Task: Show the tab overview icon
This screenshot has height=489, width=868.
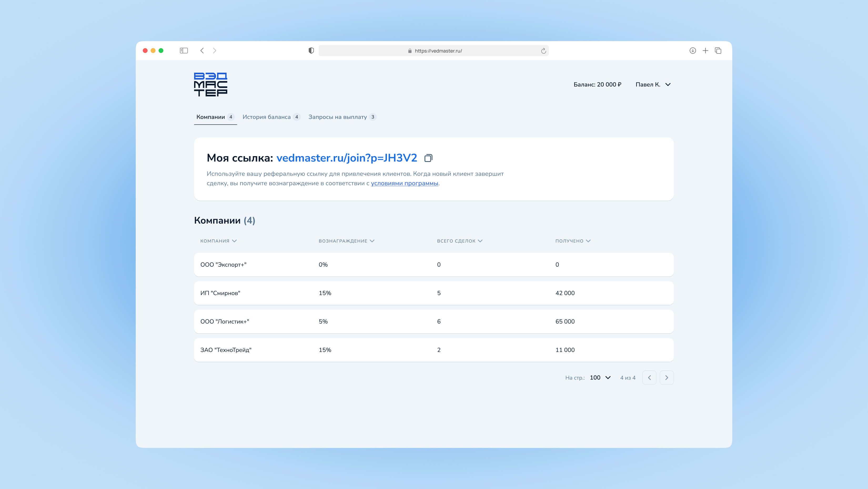Action: (x=718, y=51)
